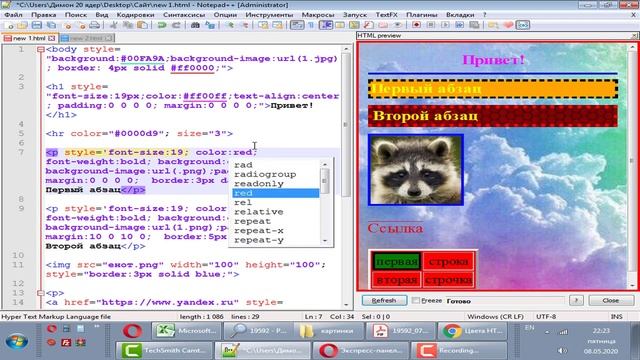Close the HTML preview panel with X
640x360 pixels.
point(634,36)
